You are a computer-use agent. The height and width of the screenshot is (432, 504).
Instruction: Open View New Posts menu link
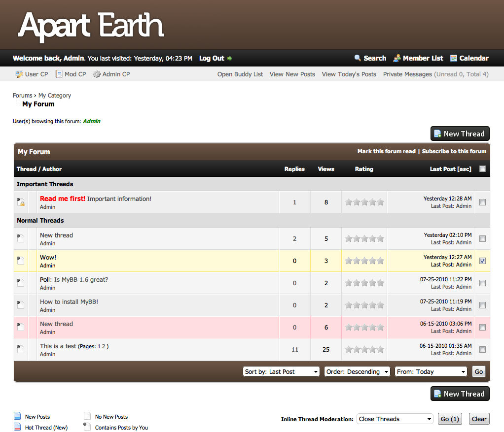292,74
